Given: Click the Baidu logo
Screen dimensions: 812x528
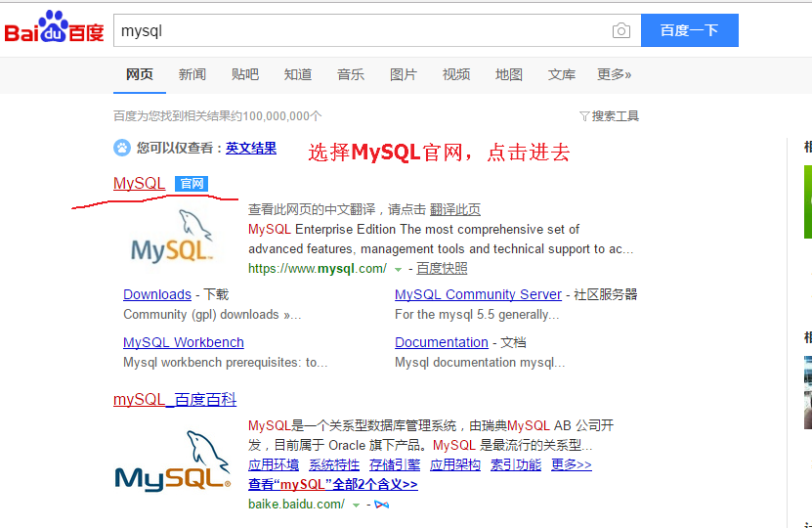Looking at the screenshot, I should [x=54, y=27].
